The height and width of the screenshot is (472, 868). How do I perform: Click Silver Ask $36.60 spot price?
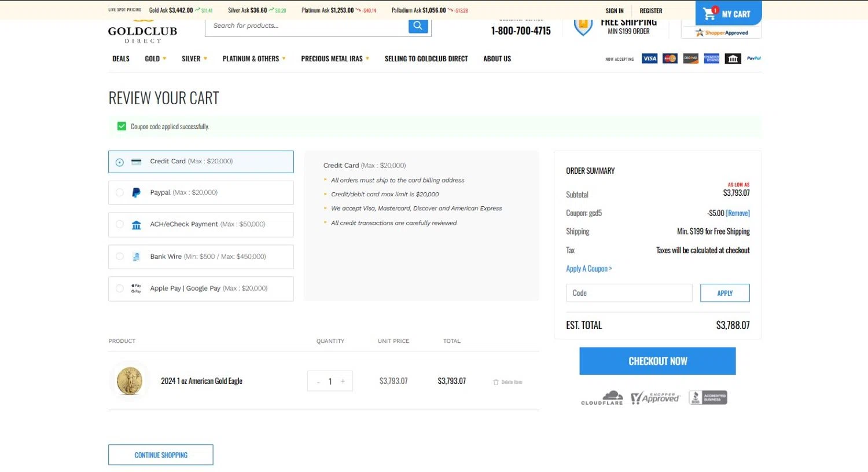tap(248, 10)
